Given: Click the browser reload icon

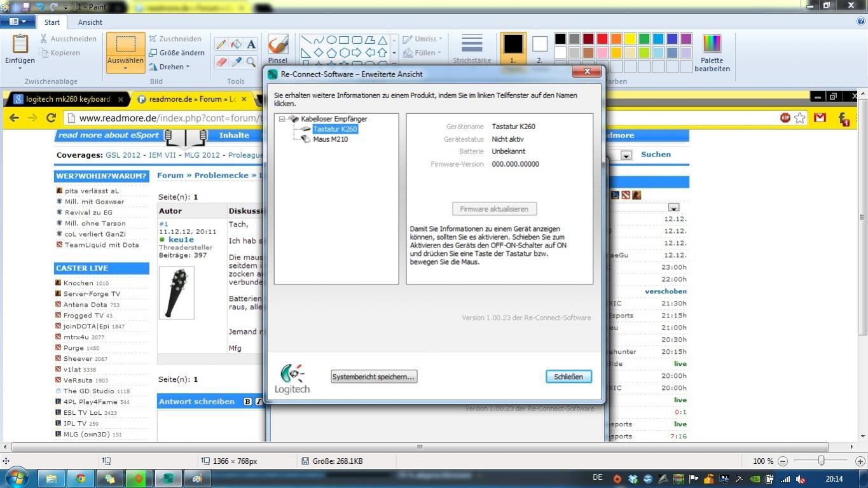Looking at the screenshot, I should tap(51, 118).
